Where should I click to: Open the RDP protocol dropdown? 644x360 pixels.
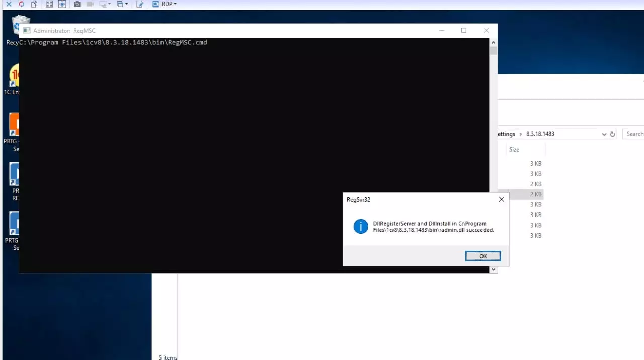(x=164, y=4)
